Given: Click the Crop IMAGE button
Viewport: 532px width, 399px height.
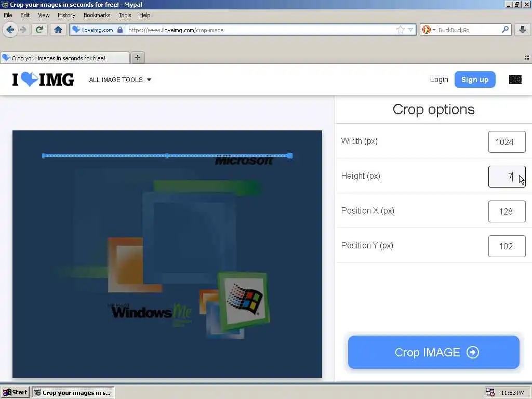Looking at the screenshot, I should coord(434,352).
